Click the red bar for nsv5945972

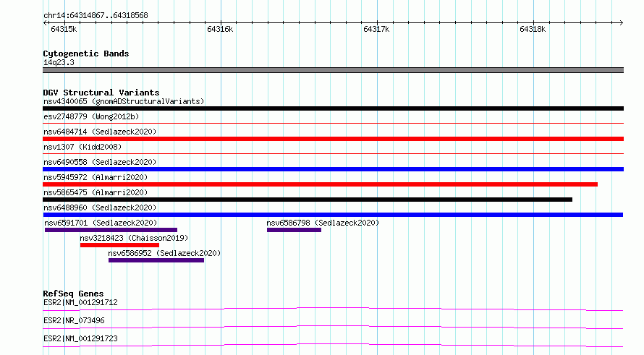coord(320,184)
